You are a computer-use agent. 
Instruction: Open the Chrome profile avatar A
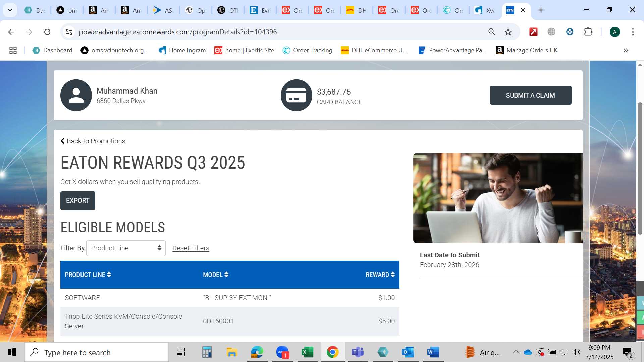coord(614,32)
